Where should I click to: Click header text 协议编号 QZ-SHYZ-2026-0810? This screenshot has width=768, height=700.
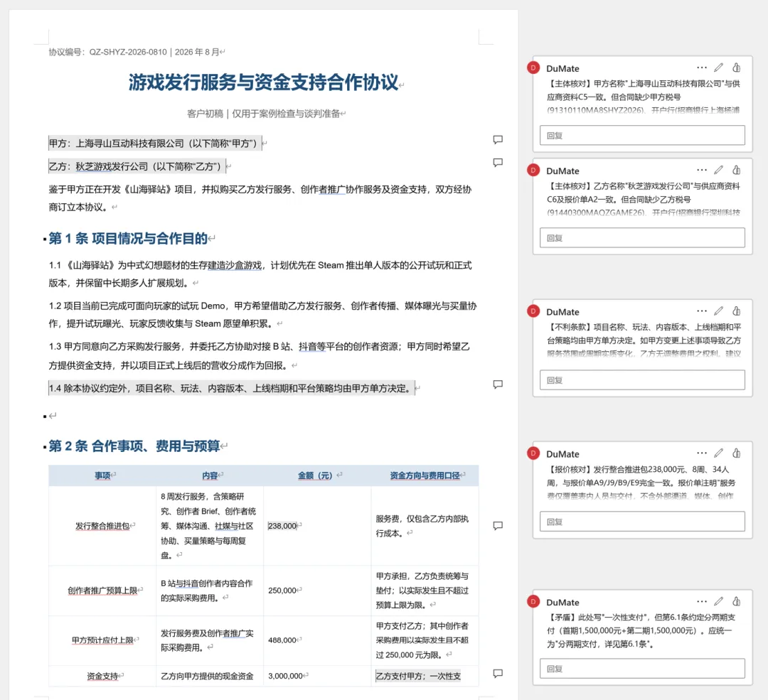coord(108,52)
